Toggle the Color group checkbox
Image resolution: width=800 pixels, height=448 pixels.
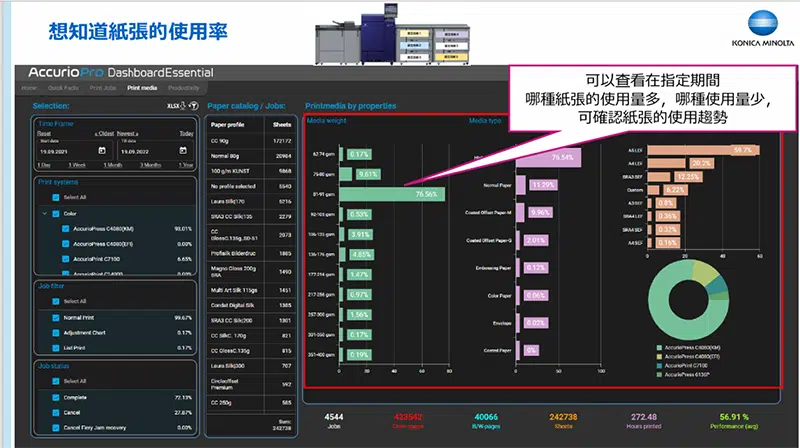(x=56, y=214)
